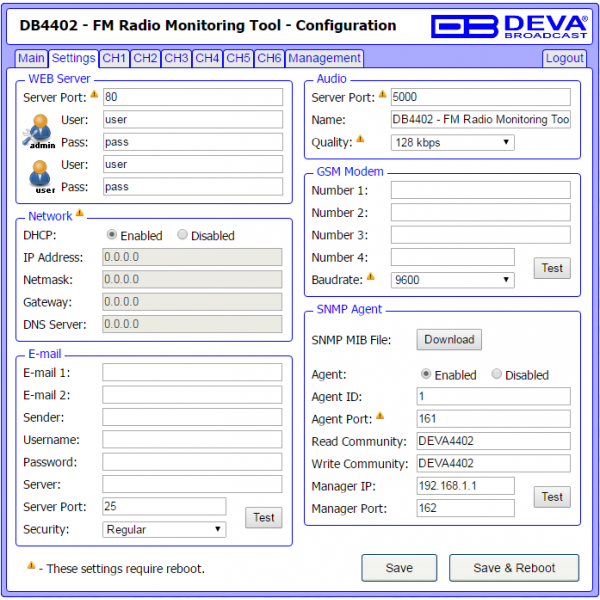Screen dimensions: 600x600
Task: Click warning icon beside WEB Server Port
Action: click(94, 94)
